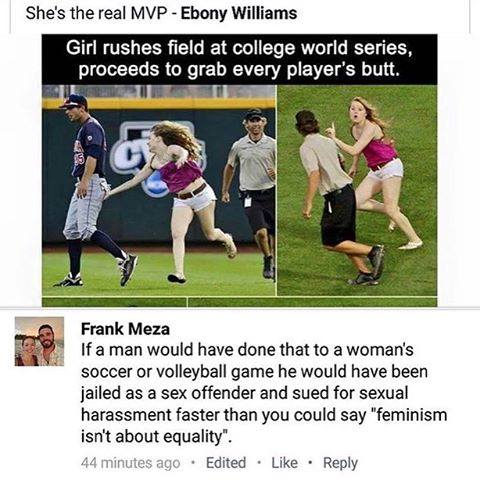The height and width of the screenshot is (480, 480).
Task: Open the right photo of girl facing guard
Action: [357, 190]
